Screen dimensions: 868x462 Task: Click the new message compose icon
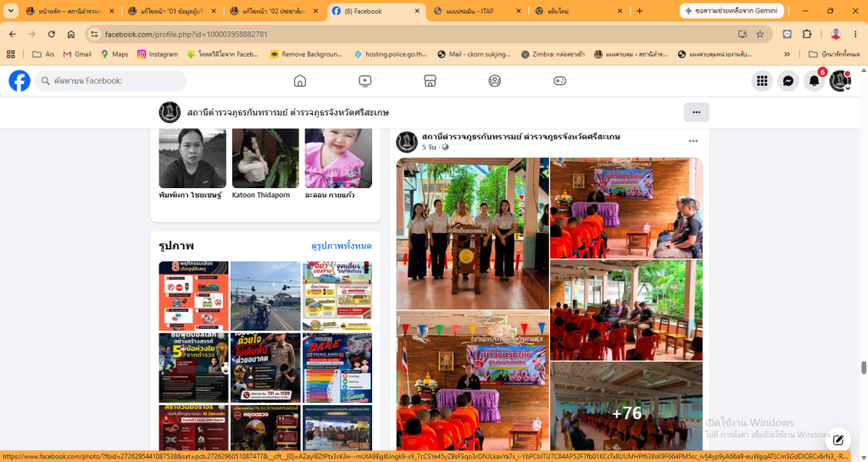tap(838, 441)
